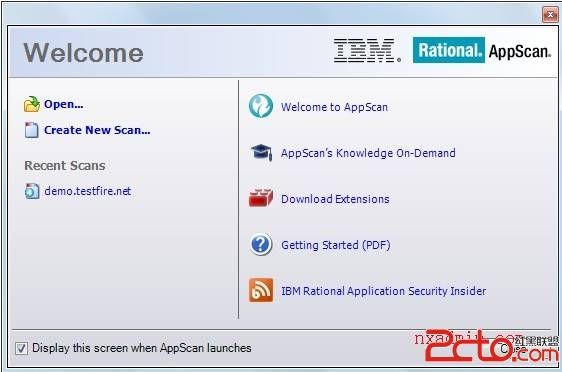Uncheck Display this screen when AppScan launches
Screen dimensions: 562x372
click(x=21, y=348)
